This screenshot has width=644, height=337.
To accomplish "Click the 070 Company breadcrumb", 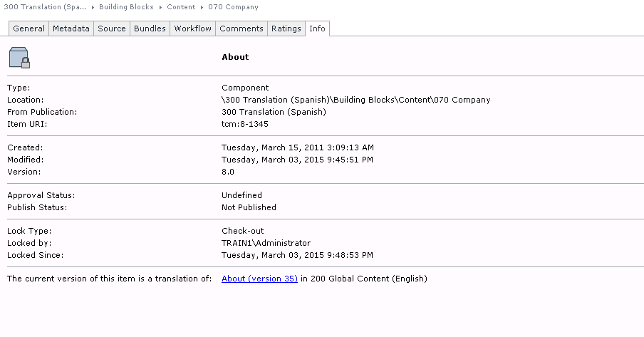I will coord(234,7).
